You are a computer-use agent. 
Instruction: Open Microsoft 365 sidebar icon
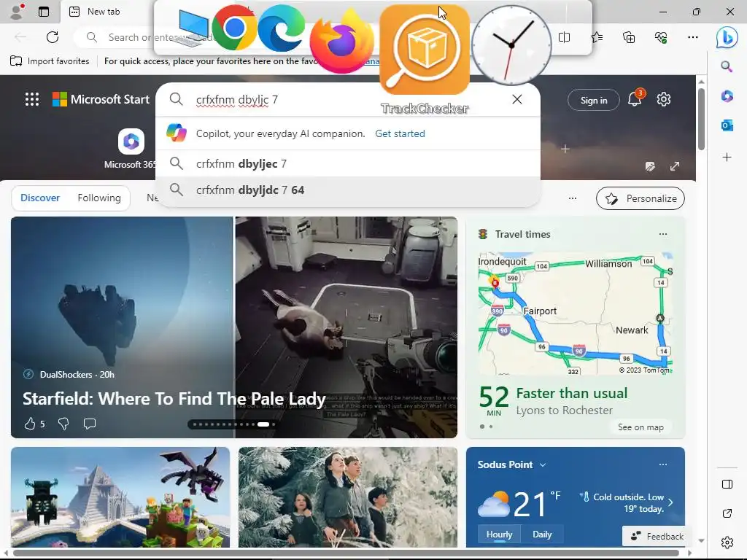727,96
